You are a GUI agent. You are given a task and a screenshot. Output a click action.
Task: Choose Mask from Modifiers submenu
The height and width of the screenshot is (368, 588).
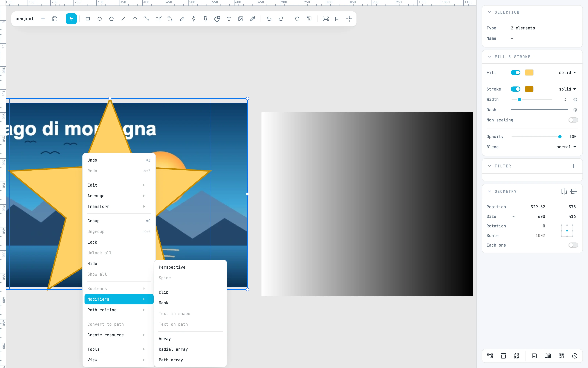point(190,303)
